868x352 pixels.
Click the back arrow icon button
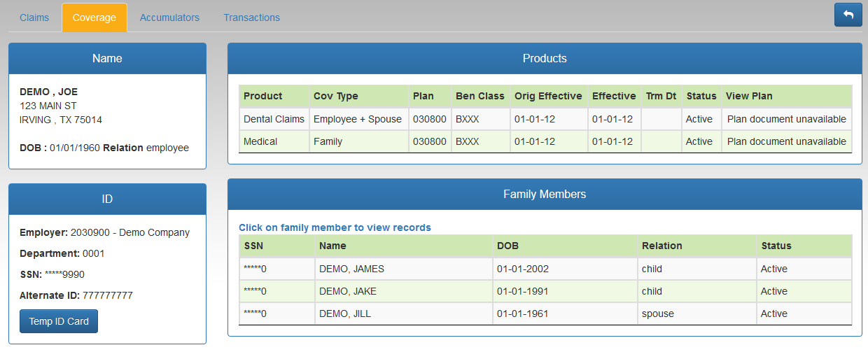(x=848, y=15)
